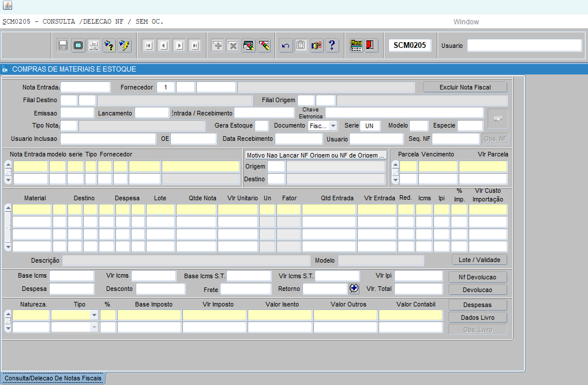
Task: Click the Nota Entrada input field
Action: click(85, 87)
